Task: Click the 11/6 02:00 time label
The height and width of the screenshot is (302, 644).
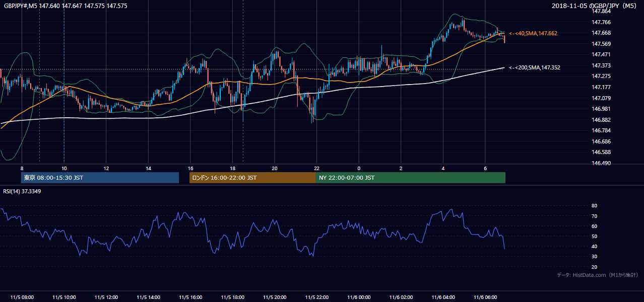Action: (401, 297)
